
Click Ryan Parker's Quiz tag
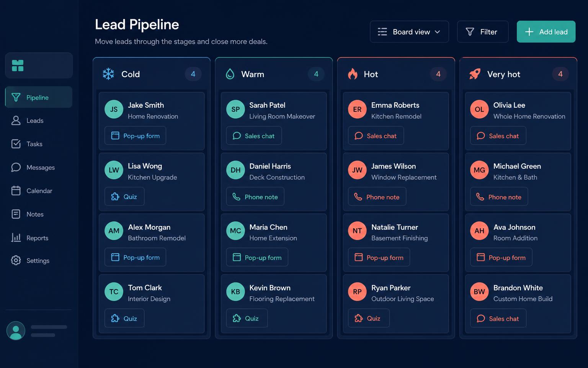click(x=369, y=318)
